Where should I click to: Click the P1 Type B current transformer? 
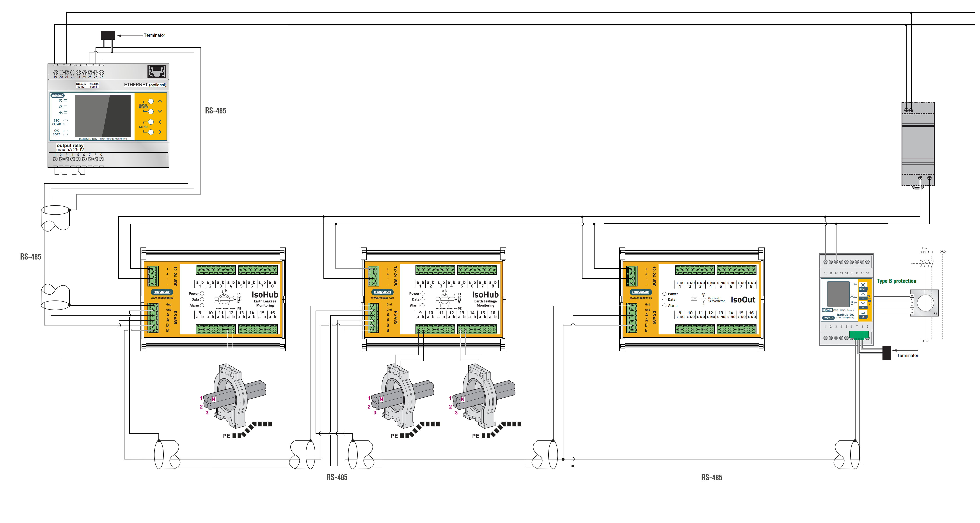click(925, 303)
